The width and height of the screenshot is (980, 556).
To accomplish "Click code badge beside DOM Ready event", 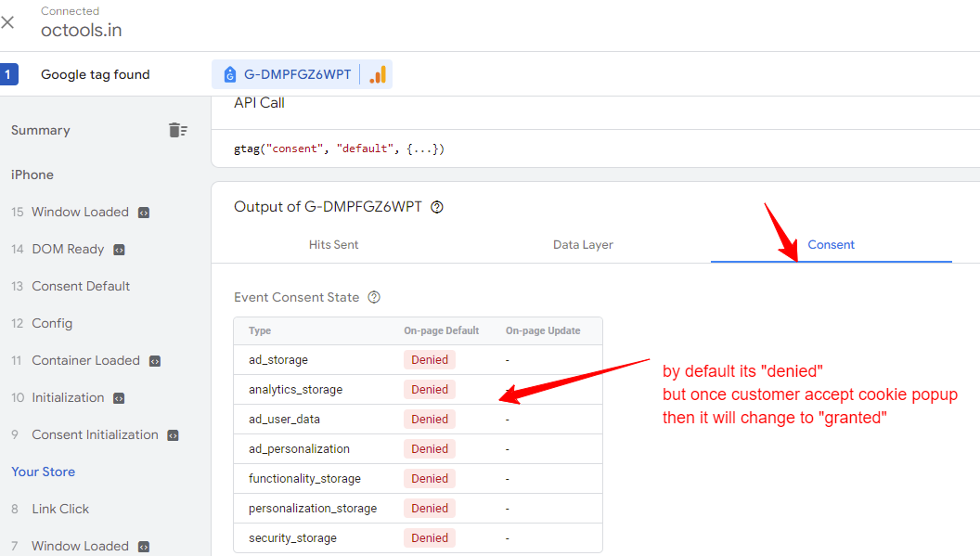I will pos(119,250).
